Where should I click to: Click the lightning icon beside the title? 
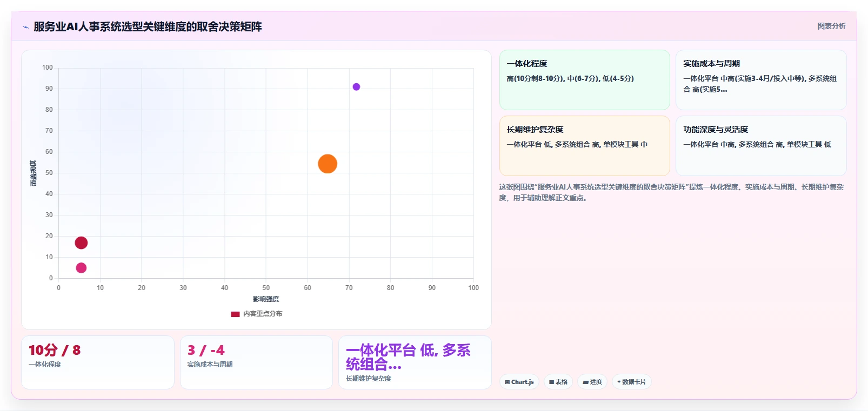(25, 27)
